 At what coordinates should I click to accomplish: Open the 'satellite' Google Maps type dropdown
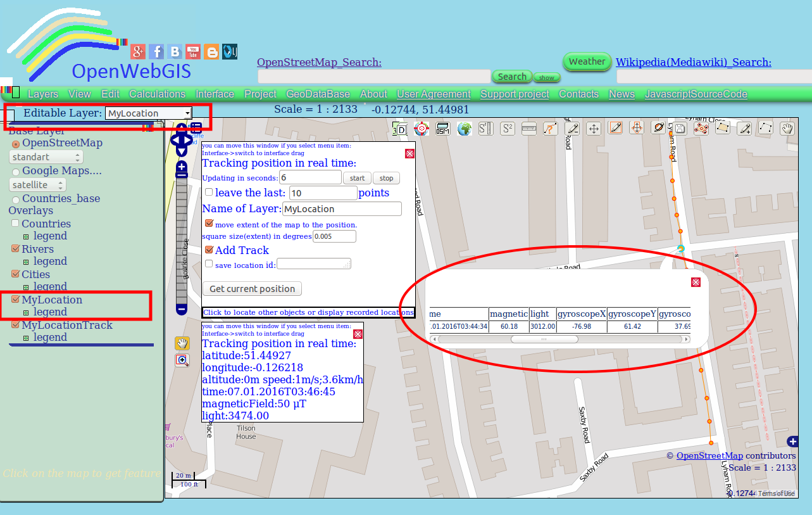pyautogui.click(x=37, y=185)
